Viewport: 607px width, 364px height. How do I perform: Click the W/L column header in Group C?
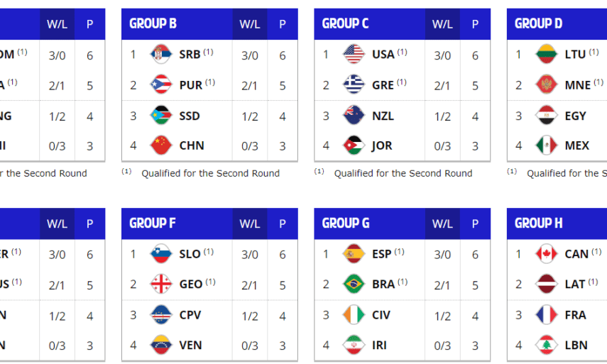pyautogui.click(x=442, y=24)
